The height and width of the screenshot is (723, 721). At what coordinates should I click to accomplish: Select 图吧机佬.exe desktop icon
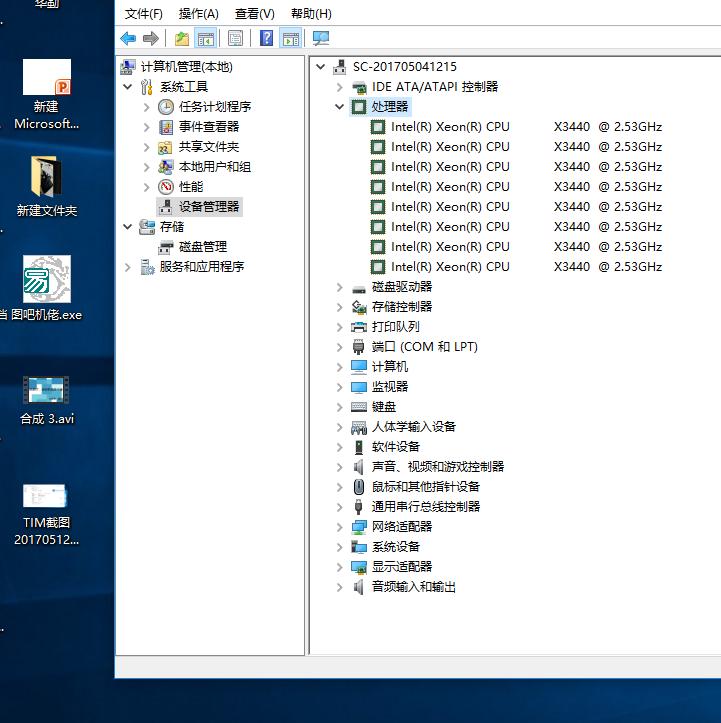[47, 289]
